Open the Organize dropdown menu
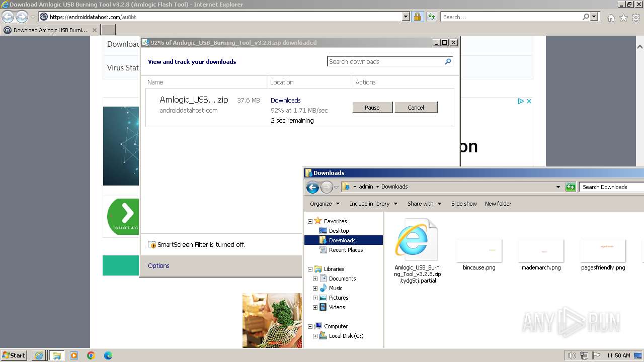This screenshot has width=644, height=362. [325, 204]
